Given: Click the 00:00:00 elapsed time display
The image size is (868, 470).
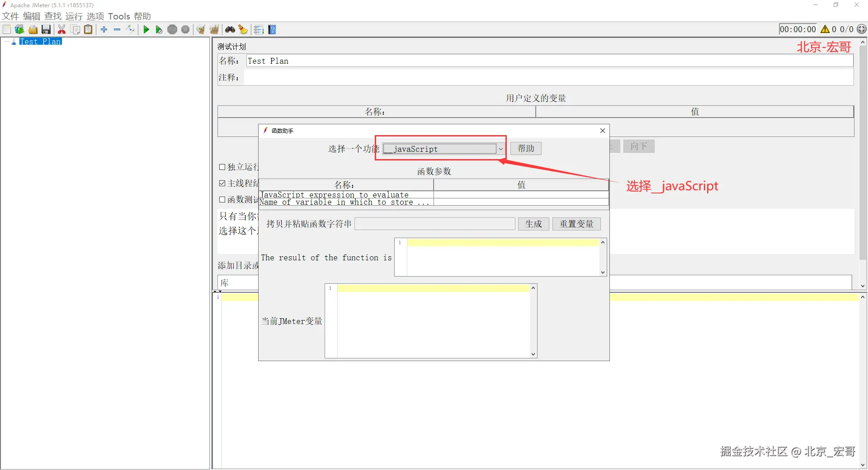Looking at the screenshot, I should tap(798, 29).
